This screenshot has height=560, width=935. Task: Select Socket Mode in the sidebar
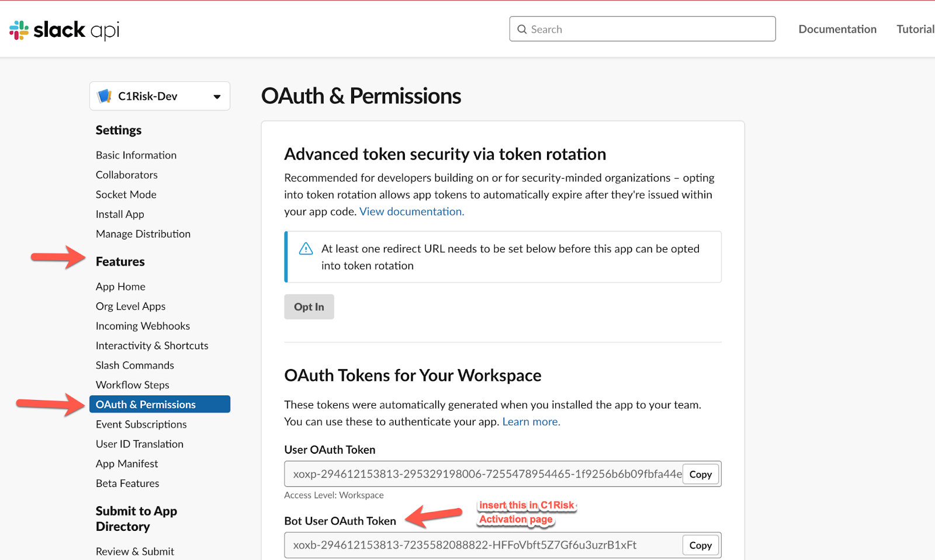[x=126, y=194]
